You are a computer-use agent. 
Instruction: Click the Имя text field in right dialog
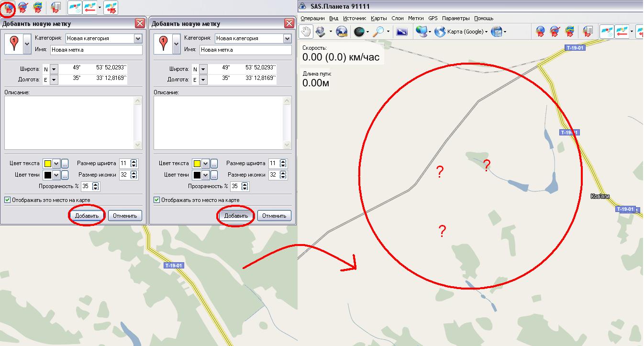click(244, 50)
